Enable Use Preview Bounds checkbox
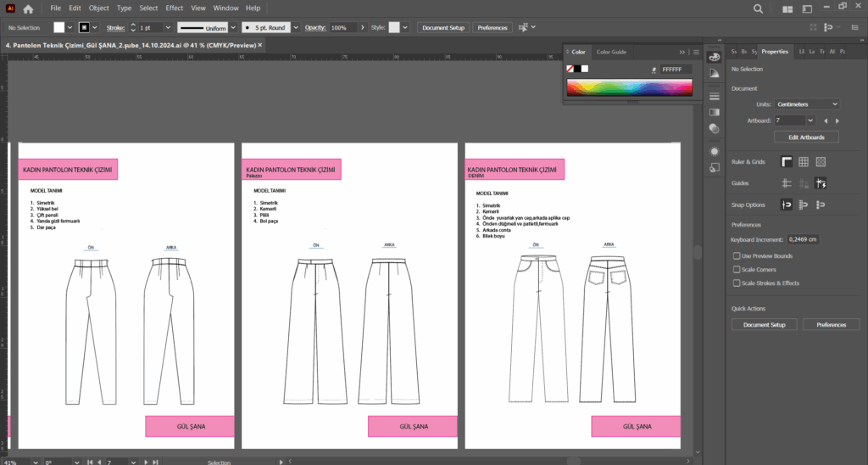Viewport: 868px width, 465px height. [736, 255]
